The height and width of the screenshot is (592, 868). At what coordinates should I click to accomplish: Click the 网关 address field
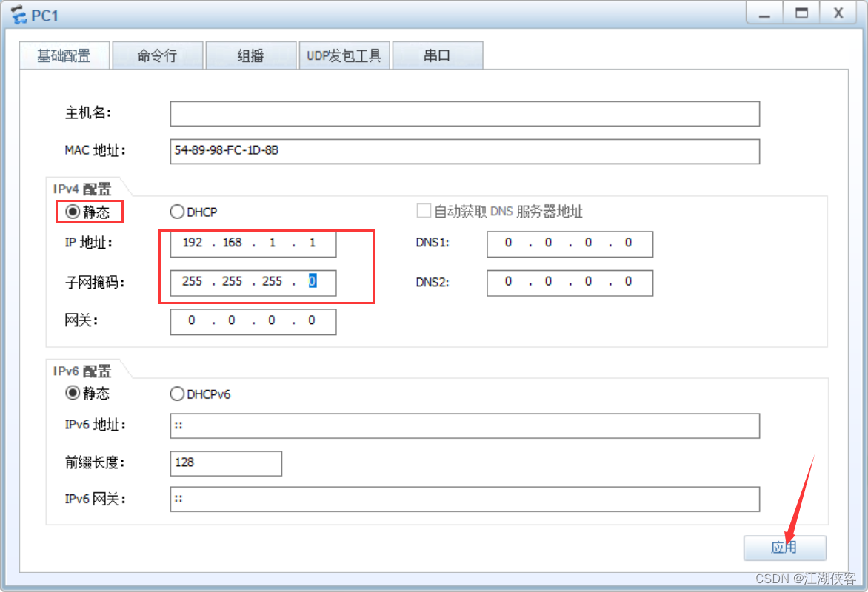(253, 321)
